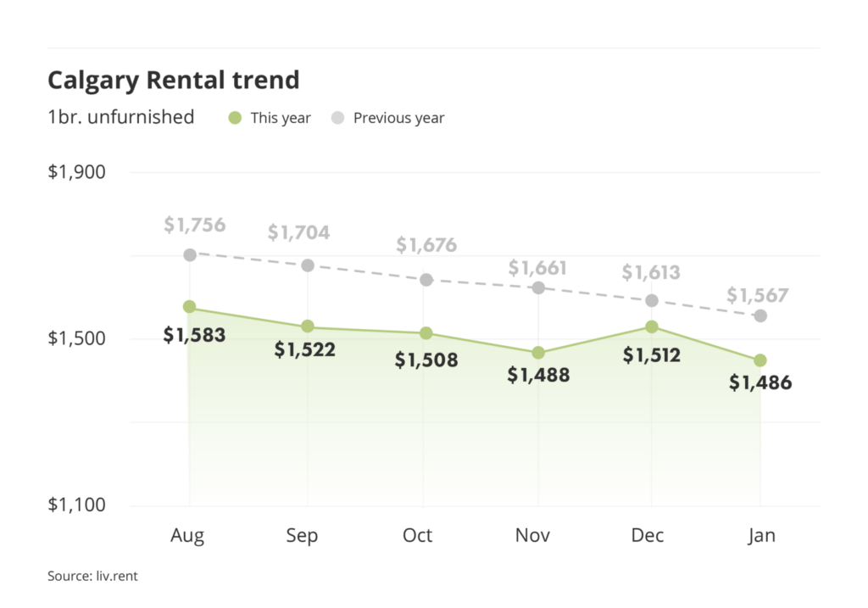This screenshot has width=868, height=608.
Task: Click the $1,583 value label
Action: click(194, 335)
